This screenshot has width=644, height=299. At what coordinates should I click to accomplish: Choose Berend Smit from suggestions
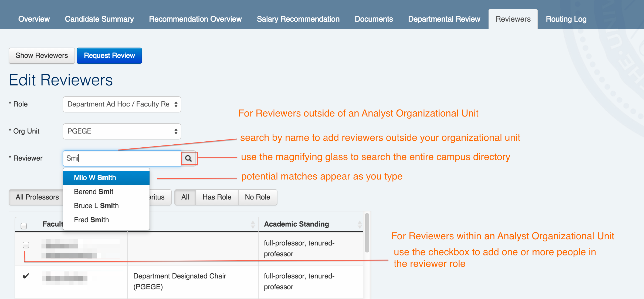point(106,192)
